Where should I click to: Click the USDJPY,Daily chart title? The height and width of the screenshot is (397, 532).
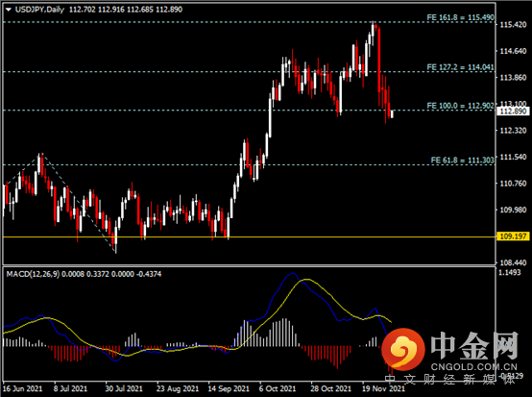(39, 10)
